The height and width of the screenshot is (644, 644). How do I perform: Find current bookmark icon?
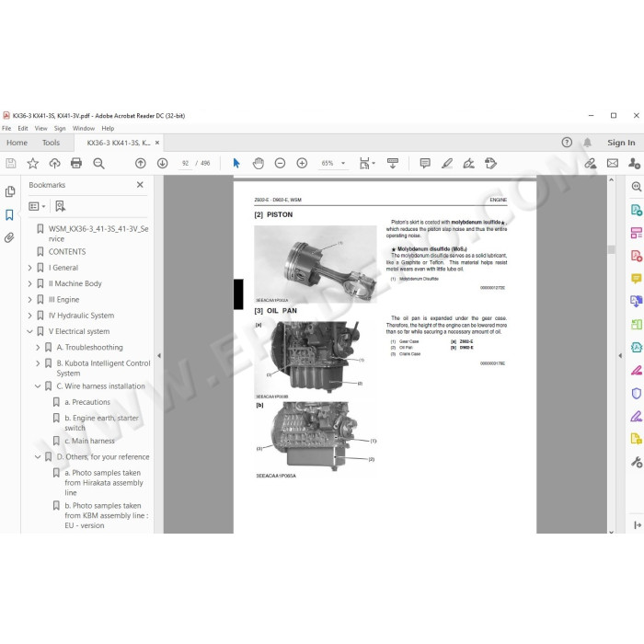[x=61, y=206]
